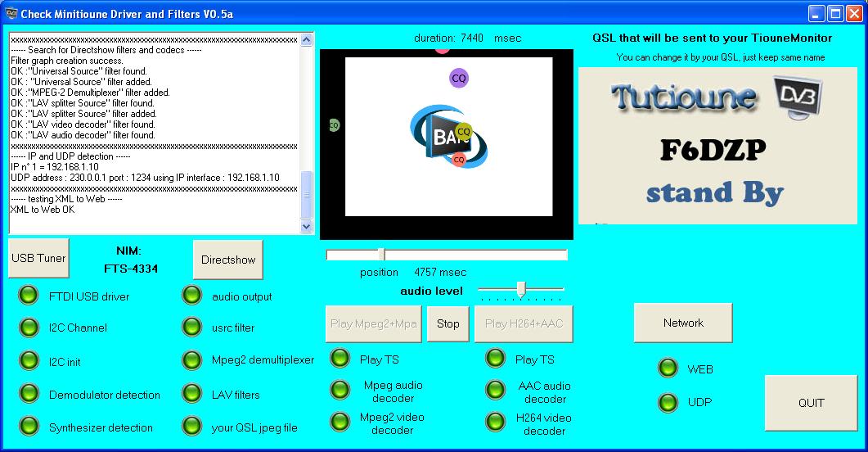Click the DVB monitor logo in QSL image
This screenshot has height=452, width=868.
tap(797, 98)
